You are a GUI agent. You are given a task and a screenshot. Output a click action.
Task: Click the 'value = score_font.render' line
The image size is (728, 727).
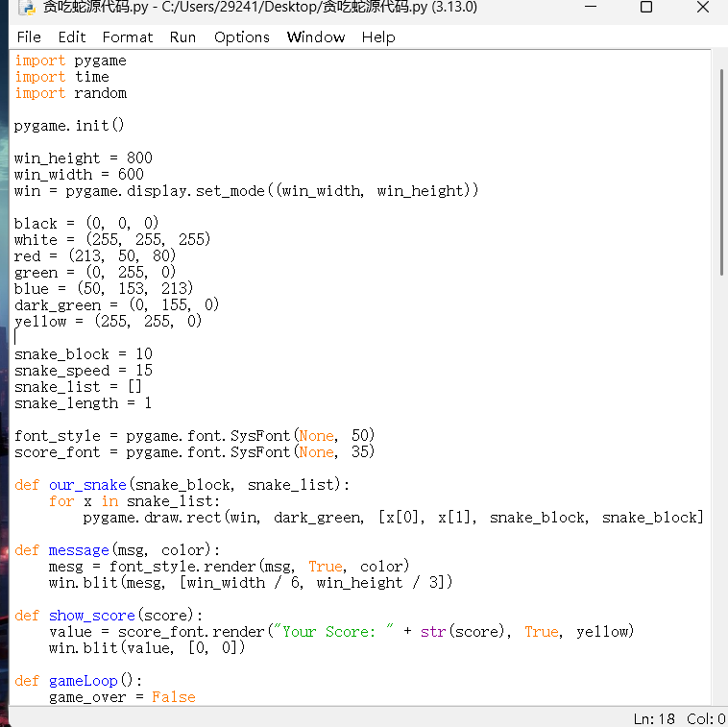pos(341,632)
